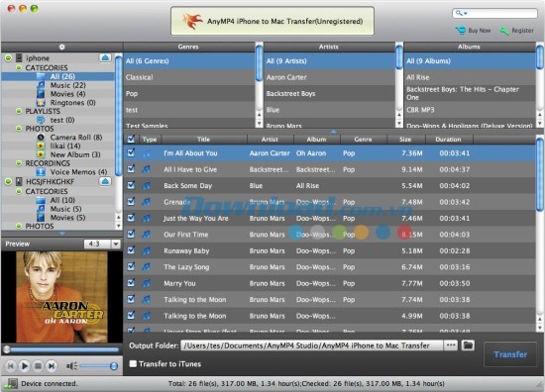Click the Aaron Carter album art preview
This screenshot has width=545, height=392.
[61, 297]
